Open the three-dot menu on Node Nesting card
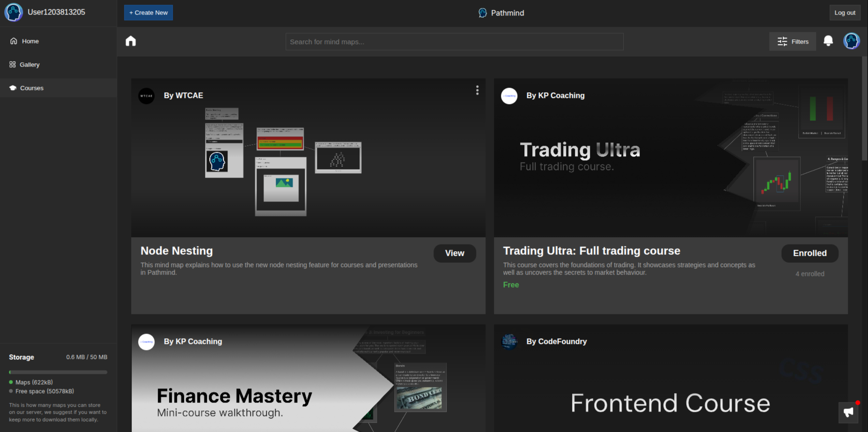 point(477,90)
